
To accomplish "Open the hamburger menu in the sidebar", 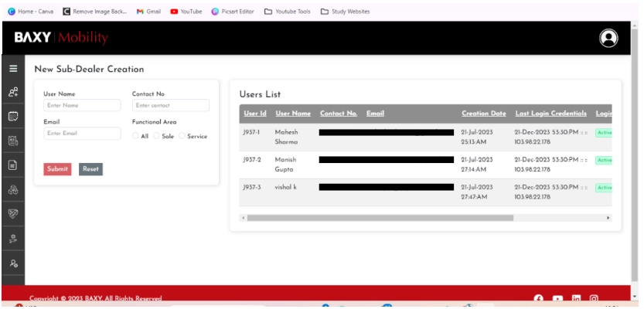I will click(13, 69).
